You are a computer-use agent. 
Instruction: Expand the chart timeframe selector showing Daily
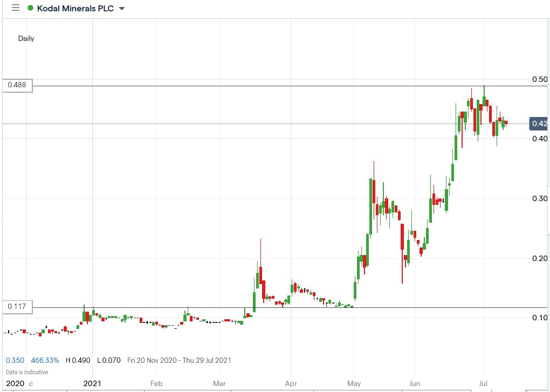[x=26, y=38]
